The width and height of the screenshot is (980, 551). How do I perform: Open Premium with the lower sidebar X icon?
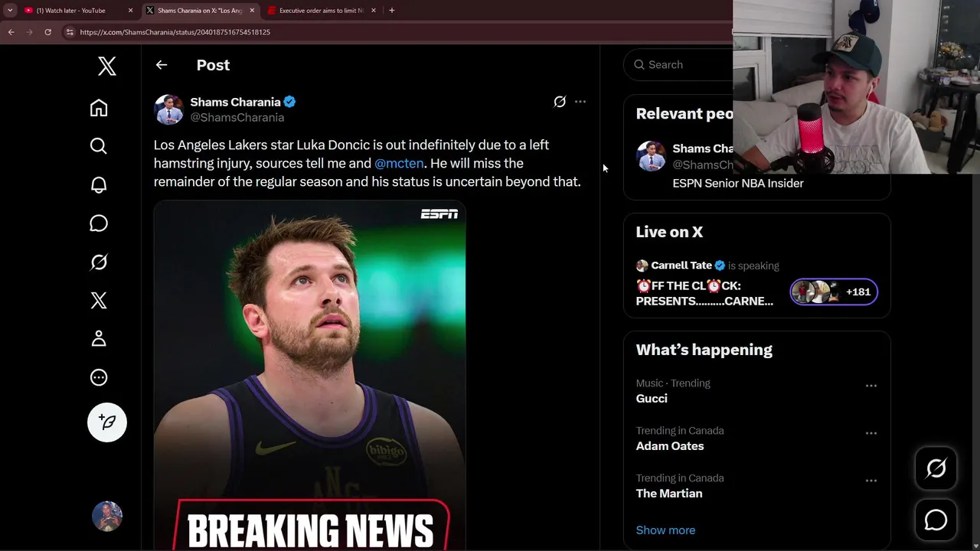tap(99, 300)
